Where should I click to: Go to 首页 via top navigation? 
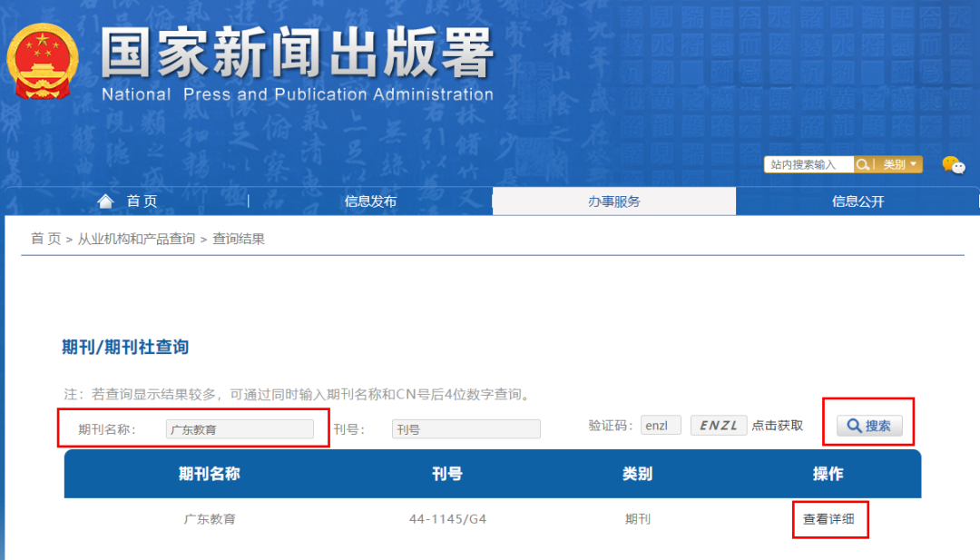pos(142,201)
